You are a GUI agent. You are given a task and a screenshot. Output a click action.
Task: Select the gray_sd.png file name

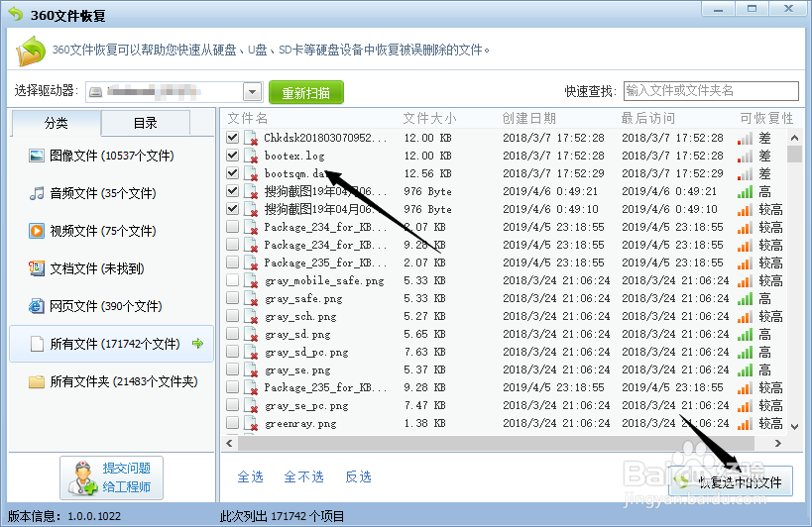297,335
